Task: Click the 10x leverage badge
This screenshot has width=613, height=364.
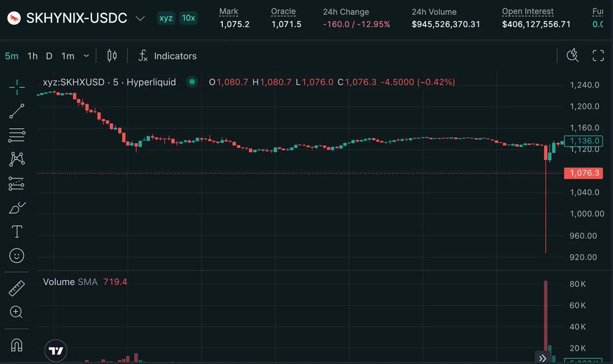Action: click(188, 18)
